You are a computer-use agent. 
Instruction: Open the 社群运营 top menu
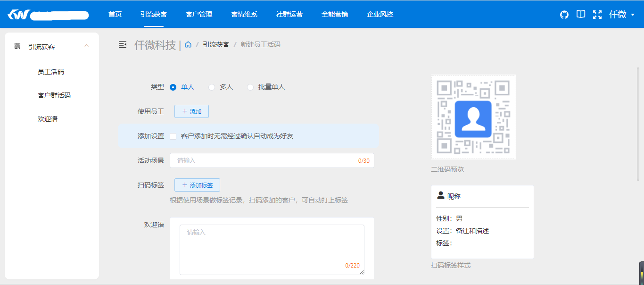(289, 14)
